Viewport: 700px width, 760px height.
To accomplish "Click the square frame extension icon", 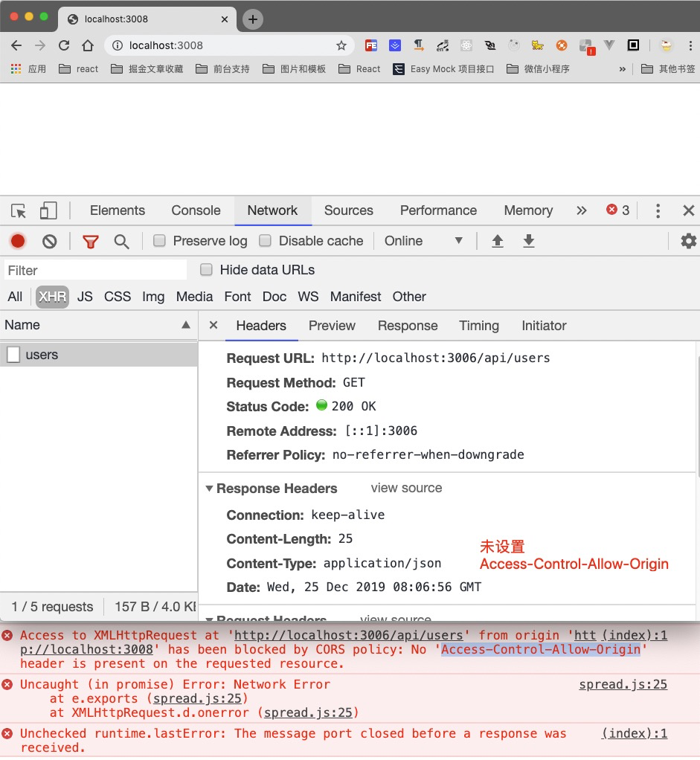I will (x=633, y=45).
